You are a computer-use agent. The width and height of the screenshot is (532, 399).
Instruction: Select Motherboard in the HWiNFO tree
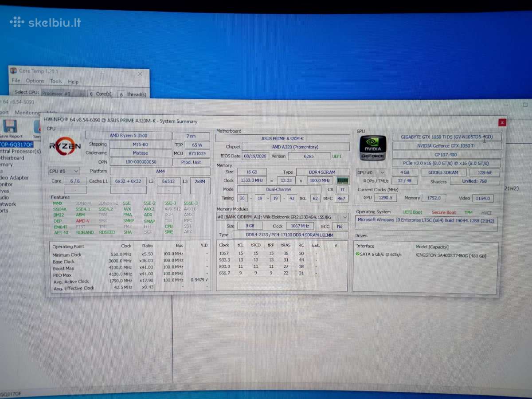click(x=12, y=158)
